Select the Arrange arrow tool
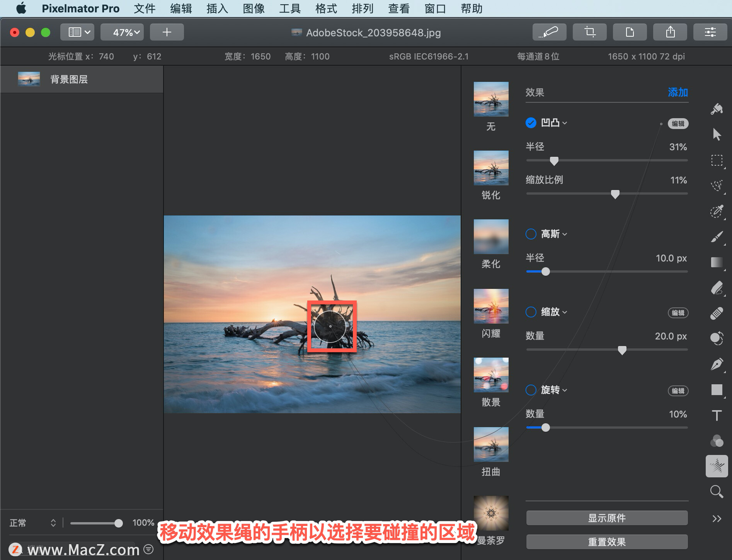The image size is (732, 560). point(717,134)
